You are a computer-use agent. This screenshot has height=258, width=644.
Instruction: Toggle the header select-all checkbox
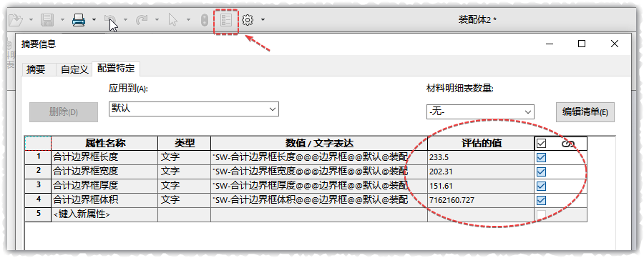(542, 144)
